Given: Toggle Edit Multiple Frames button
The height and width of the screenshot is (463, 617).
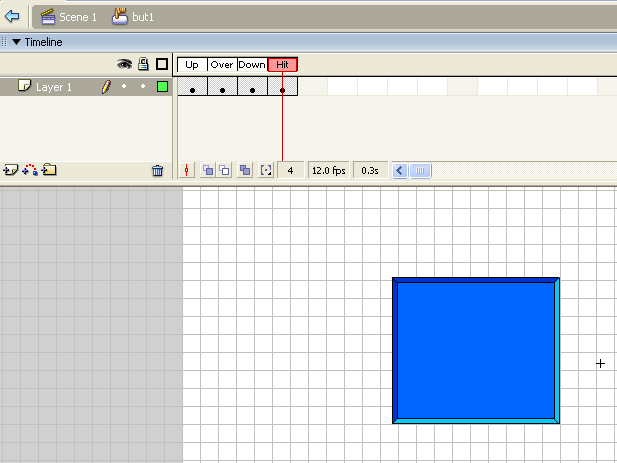Looking at the screenshot, I should point(245,170).
